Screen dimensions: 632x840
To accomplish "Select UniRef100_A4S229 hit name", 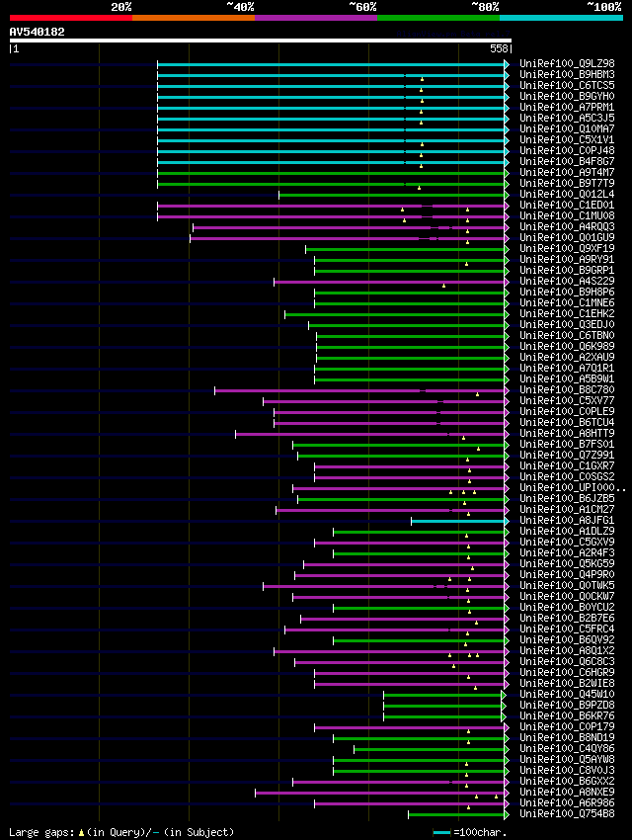I will [x=567, y=282].
